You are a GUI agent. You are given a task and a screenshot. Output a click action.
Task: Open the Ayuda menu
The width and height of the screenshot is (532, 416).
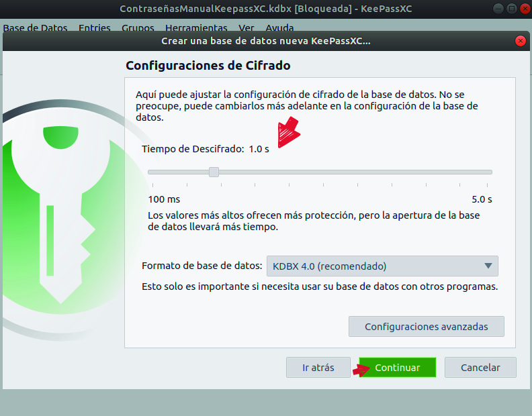click(279, 28)
